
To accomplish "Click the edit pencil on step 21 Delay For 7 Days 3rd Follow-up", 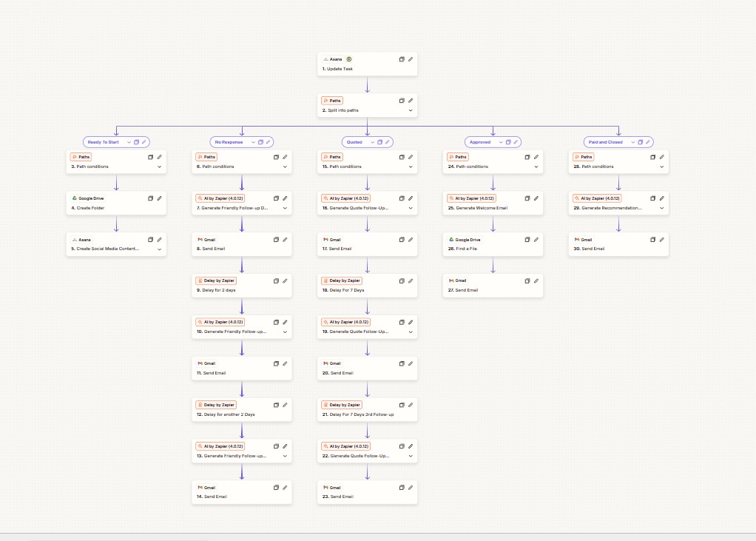I will click(x=411, y=405).
